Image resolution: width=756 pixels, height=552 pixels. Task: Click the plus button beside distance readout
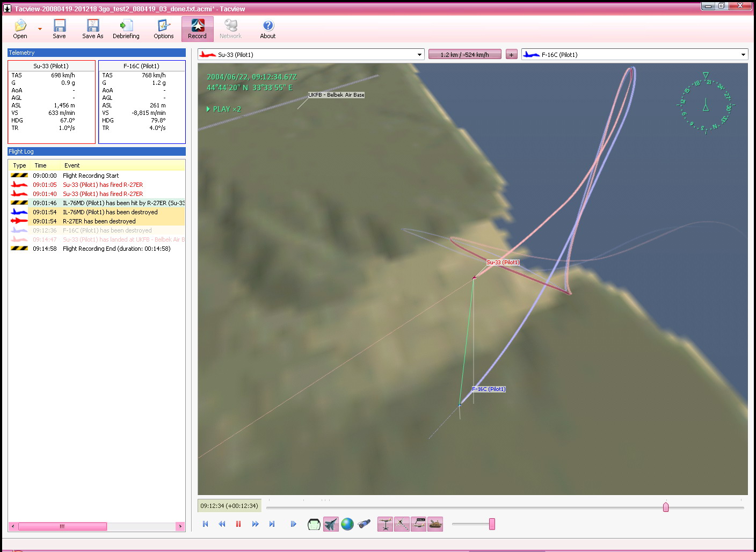coord(511,55)
